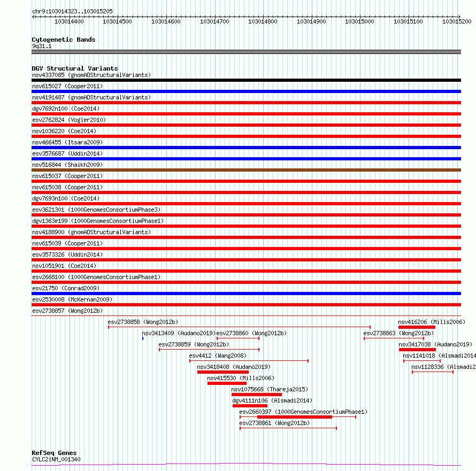Select the nsv4191487 (gnomADStructuralVariants) label

pyautogui.click(x=91, y=97)
